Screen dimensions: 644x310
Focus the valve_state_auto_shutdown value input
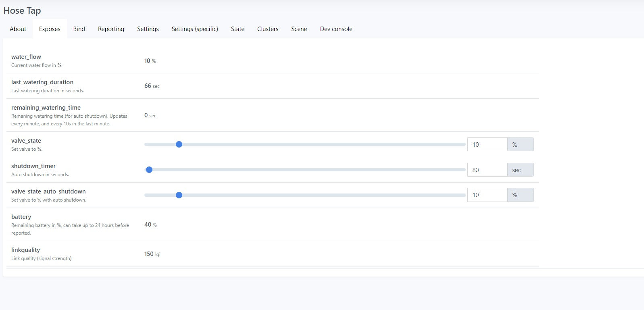[487, 195]
